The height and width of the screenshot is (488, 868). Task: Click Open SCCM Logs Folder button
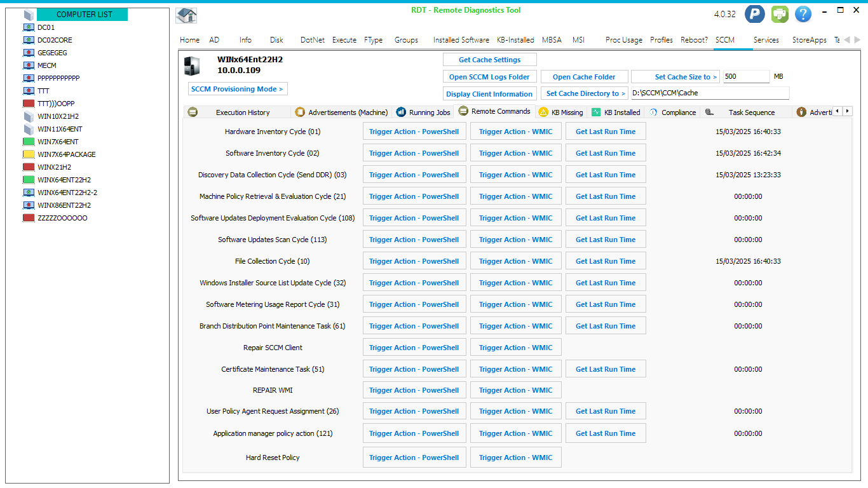(x=490, y=77)
